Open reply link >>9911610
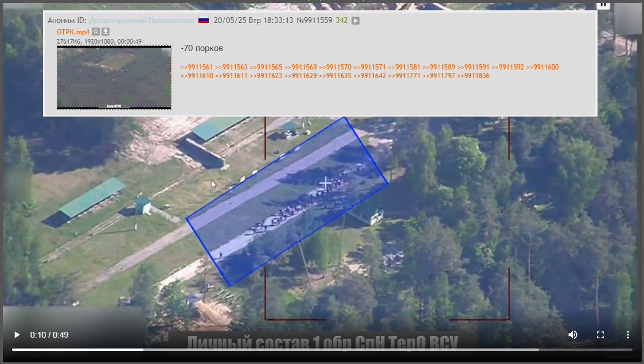644x364 pixels. 197,76
